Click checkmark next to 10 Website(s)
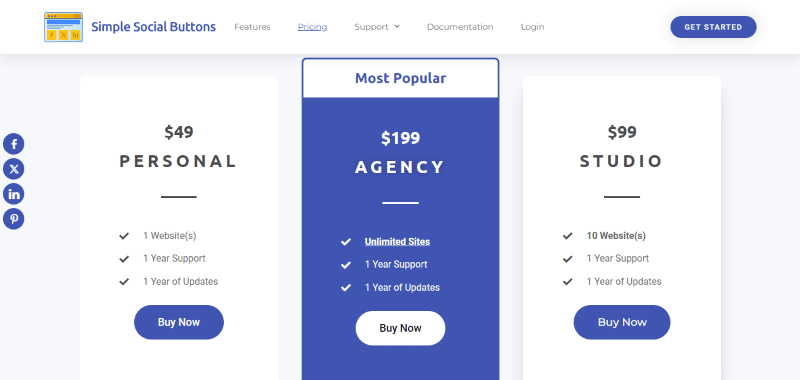The image size is (800, 380). 567,236
